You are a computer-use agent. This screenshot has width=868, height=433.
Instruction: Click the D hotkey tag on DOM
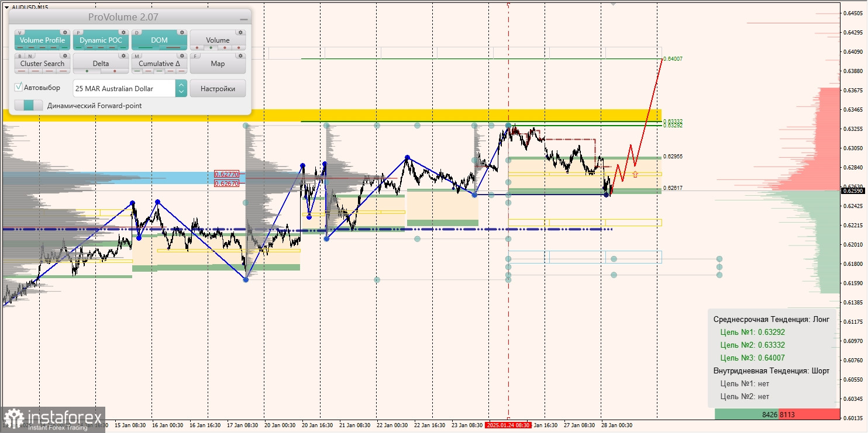click(137, 33)
